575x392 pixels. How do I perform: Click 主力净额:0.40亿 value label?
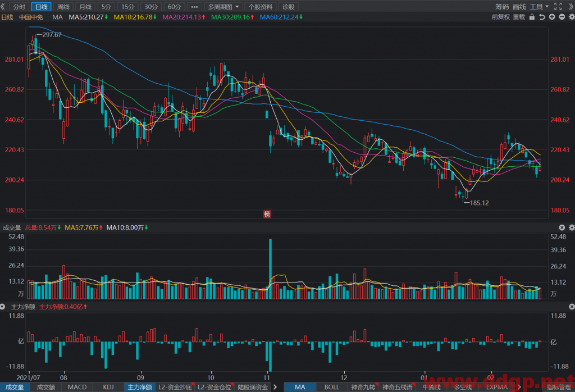coord(63,307)
